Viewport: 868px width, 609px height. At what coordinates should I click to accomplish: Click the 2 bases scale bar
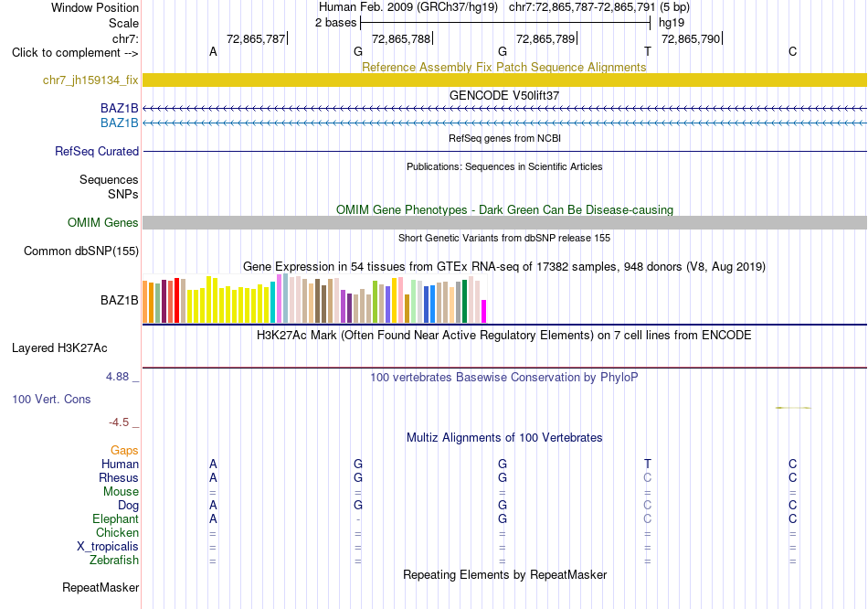(x=505, y=23)
